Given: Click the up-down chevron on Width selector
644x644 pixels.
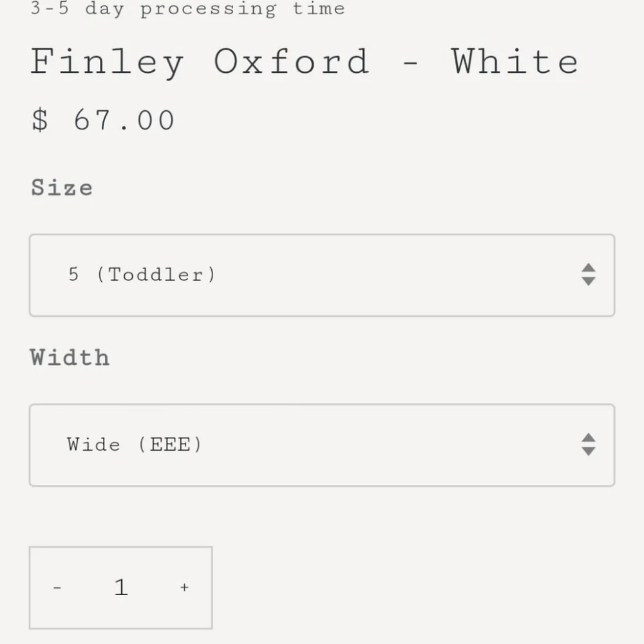Looking at the screenshot, I should pos(589,444).
